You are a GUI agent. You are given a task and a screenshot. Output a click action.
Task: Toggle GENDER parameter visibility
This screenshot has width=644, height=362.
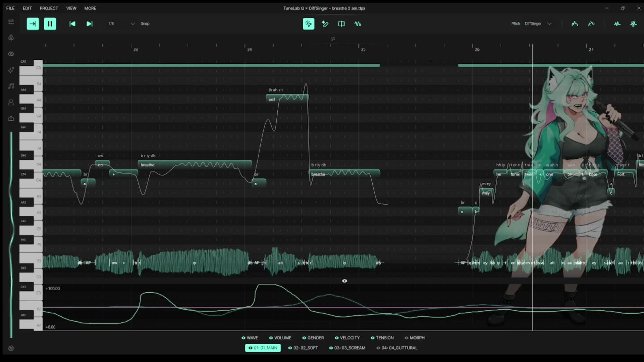tap(313, 338)
